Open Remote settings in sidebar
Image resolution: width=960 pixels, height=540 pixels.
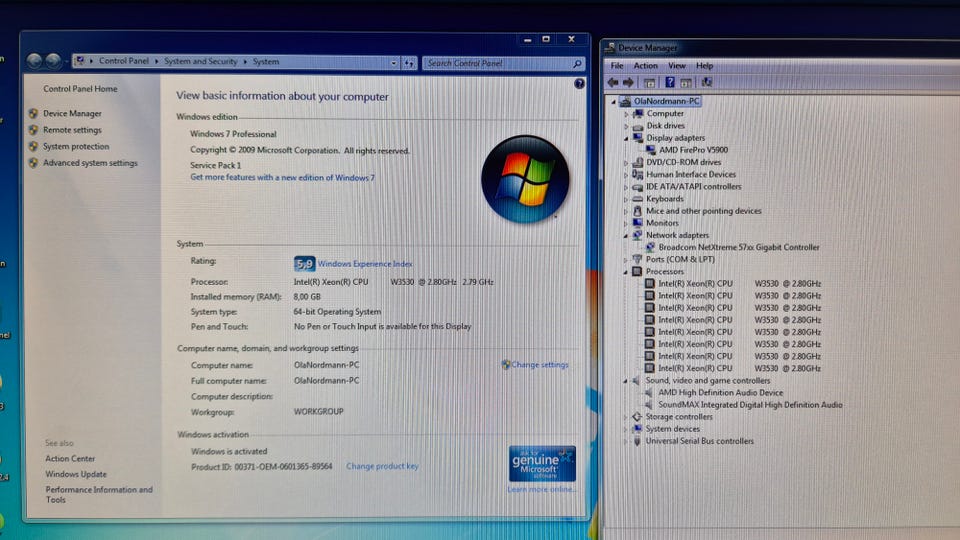72,130
